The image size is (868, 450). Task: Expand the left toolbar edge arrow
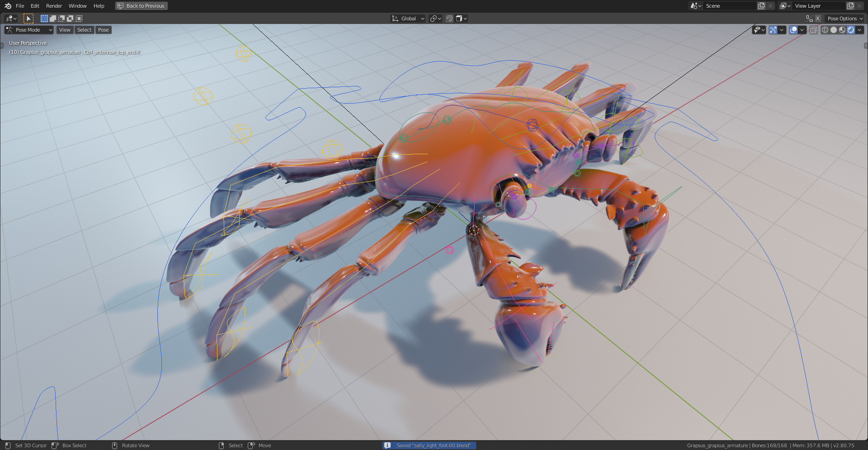tap(2, 46)
